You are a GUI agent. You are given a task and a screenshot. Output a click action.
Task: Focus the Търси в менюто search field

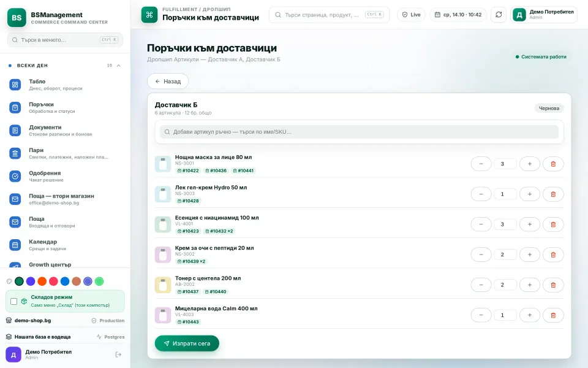65,40
